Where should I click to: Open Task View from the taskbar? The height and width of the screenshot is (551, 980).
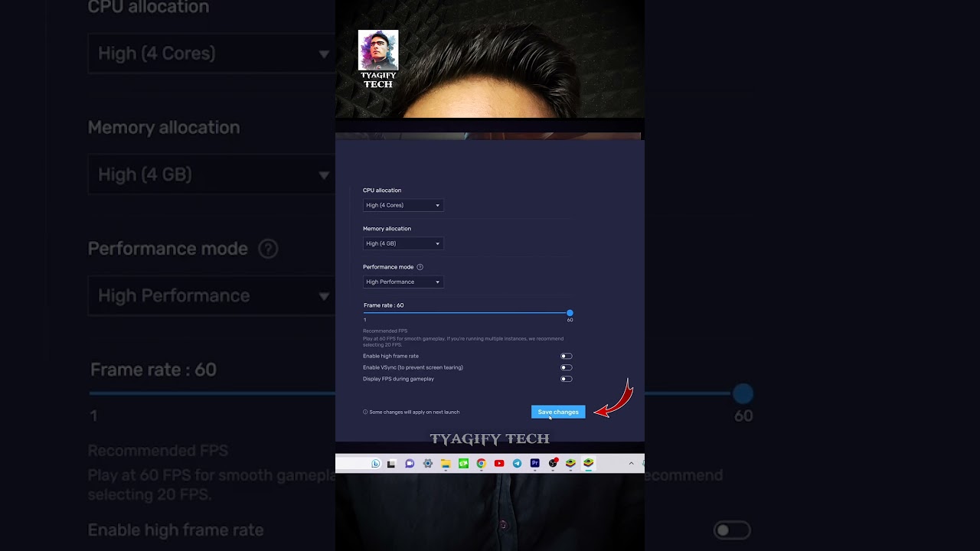pyautogui.click(x=391, y=463)
